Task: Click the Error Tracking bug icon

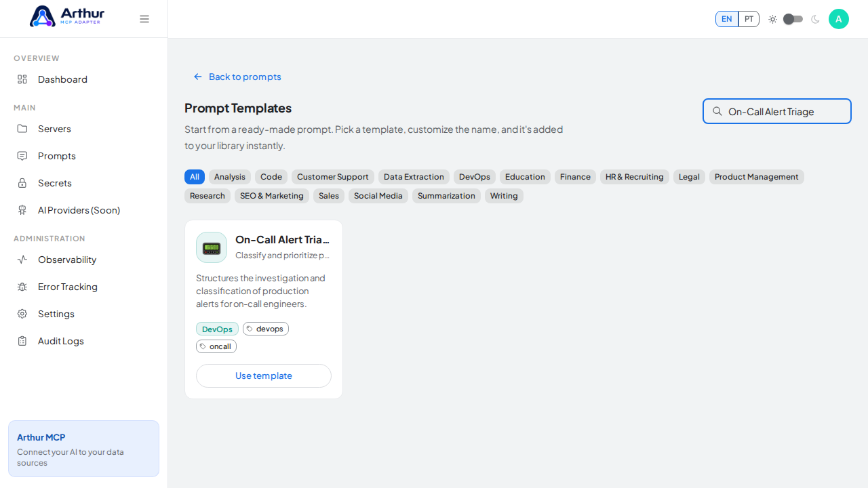Action: pos(22,287)
